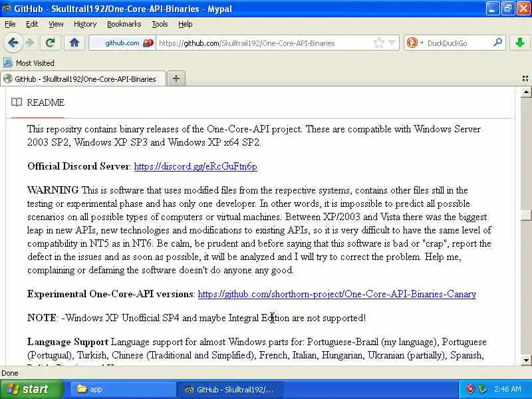
Task: Click the 'Official Discord Server' bold text
Action: click(x=78, y=166)
